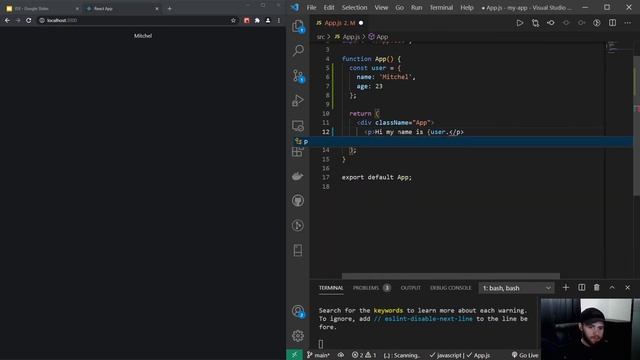The width and height of the screenshot is (640, 360).
Task: Switch to the OUTPUT panel tab
Action: tap(411, 288)
